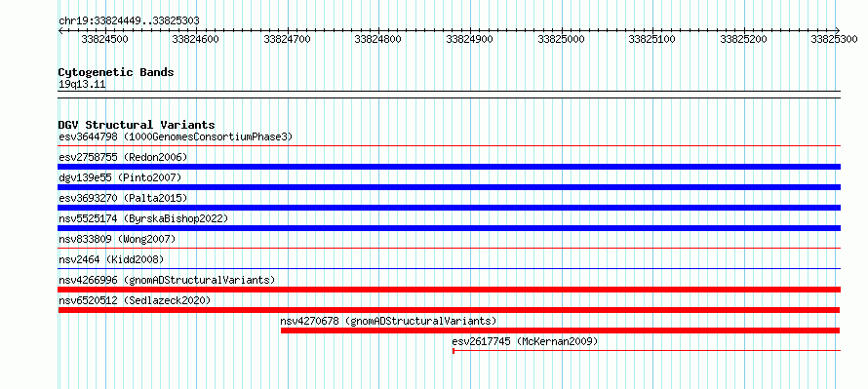
Task: Select the dgv139e55 (Pinto2007) label
Action: [120, 177]
